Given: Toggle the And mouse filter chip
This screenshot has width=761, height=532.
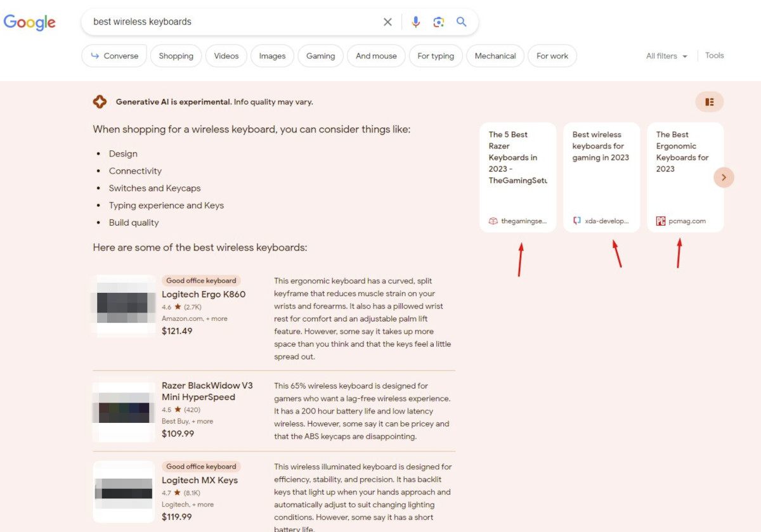Looking at the screenshot, I should click(376, 56).
